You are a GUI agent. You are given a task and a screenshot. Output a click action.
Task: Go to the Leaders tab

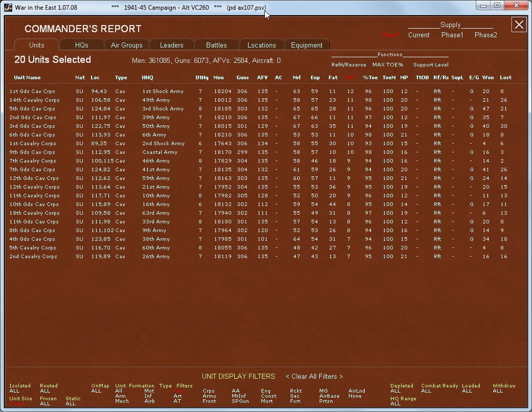tap(172, 45)
